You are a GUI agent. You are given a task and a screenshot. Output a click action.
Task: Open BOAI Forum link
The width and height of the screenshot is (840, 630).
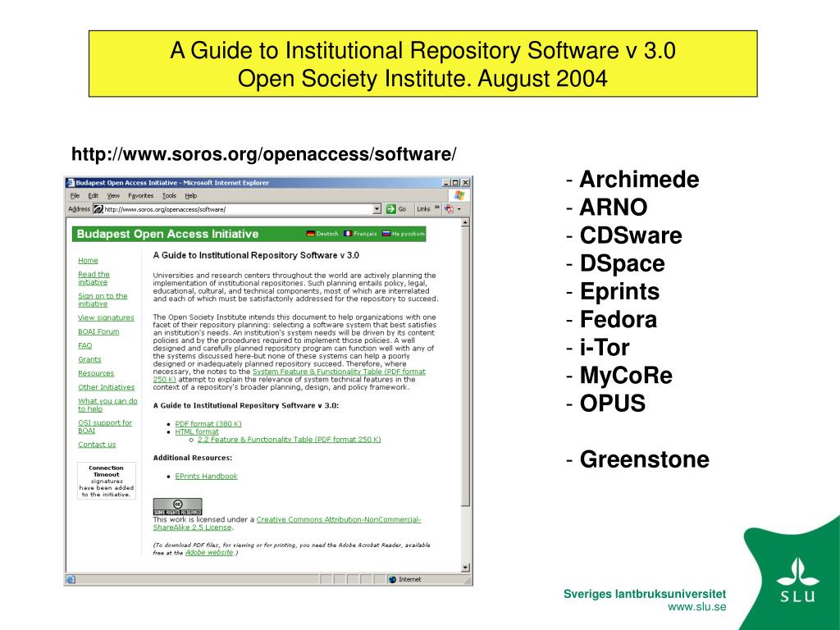click(x=98, y=331)
